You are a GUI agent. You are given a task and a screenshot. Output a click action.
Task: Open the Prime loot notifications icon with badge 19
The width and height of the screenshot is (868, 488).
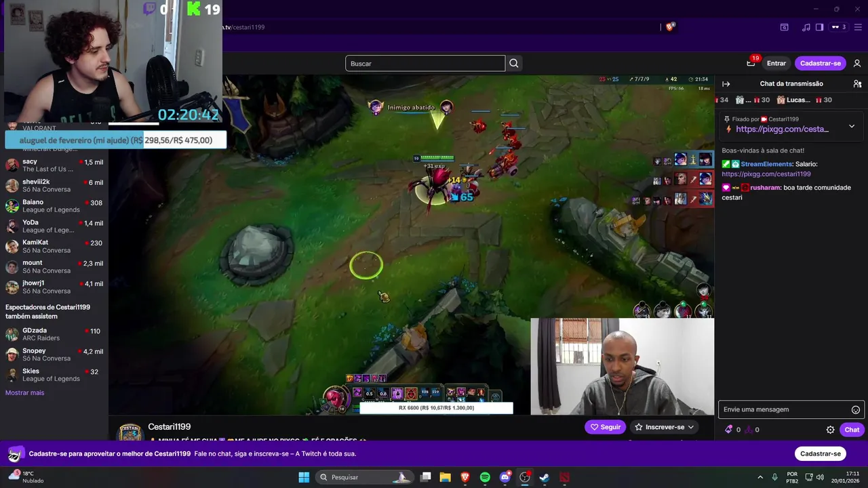[751, 63]
